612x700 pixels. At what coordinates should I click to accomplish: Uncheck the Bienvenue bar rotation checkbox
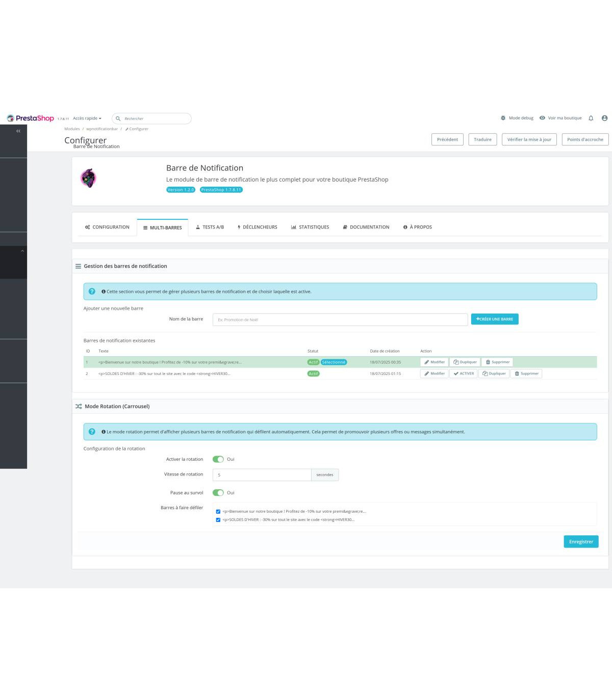[x=218, y=511]
